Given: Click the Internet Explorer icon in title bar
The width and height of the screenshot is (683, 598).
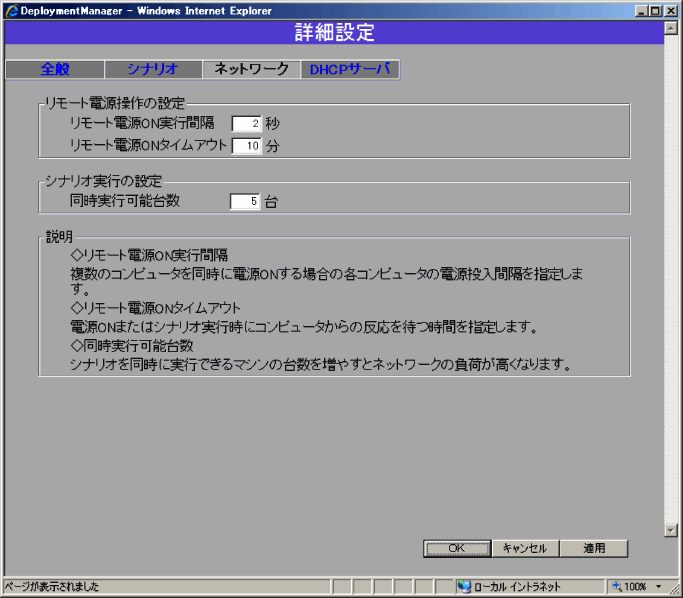Looking at the screenshot, I should click(x=12, y=11).
